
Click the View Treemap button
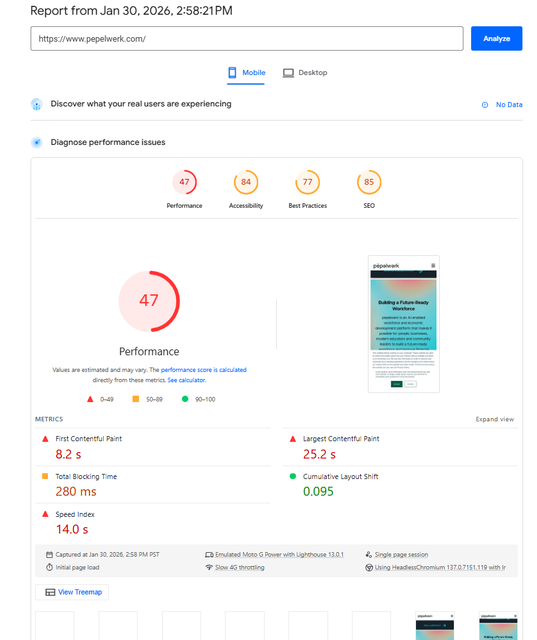[72, 592]
